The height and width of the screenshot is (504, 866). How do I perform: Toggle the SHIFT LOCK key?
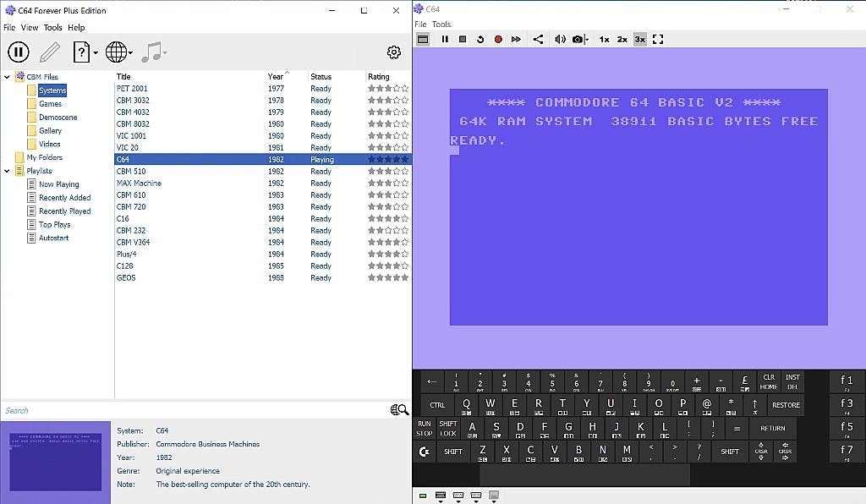[x=448, y=428]
